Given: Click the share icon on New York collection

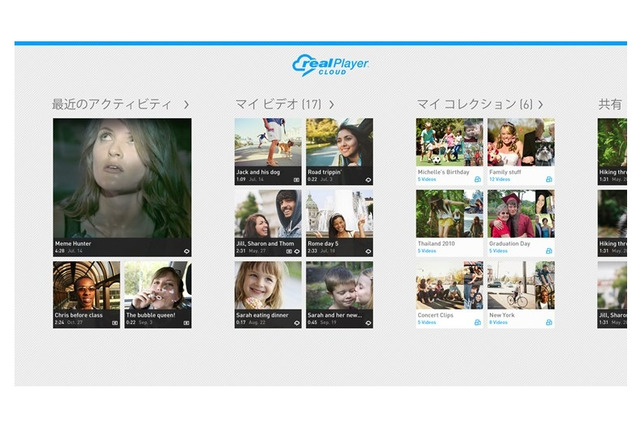Looking at the screenshot, I should (x=549, y=322).
